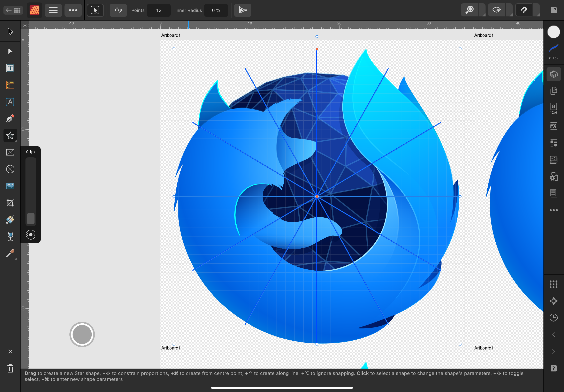Select the Fill gradient tool
564x392 pixels.
tap(10, 220)
